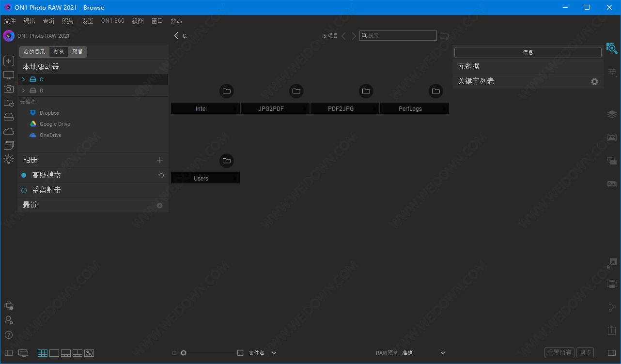Click the plus icon in the left sidebar
This screenshot has height=364, width=621.
[x=9, y=61]
